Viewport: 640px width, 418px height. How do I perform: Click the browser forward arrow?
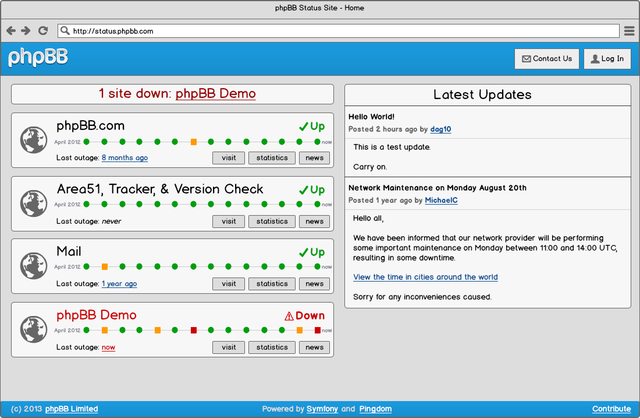[26, 31]
